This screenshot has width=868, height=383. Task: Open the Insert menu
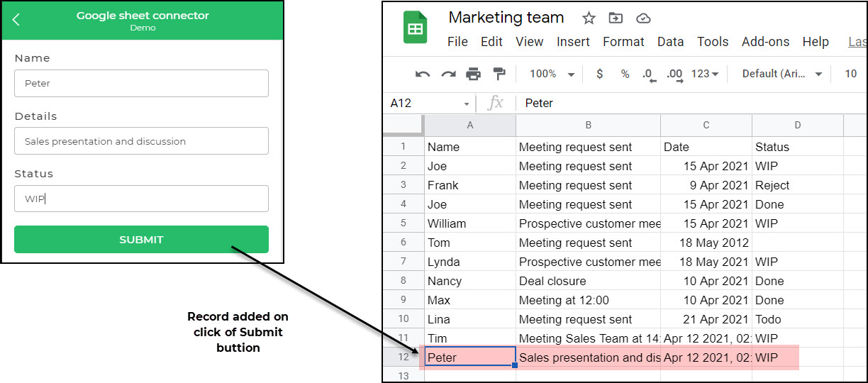point(573,42)
